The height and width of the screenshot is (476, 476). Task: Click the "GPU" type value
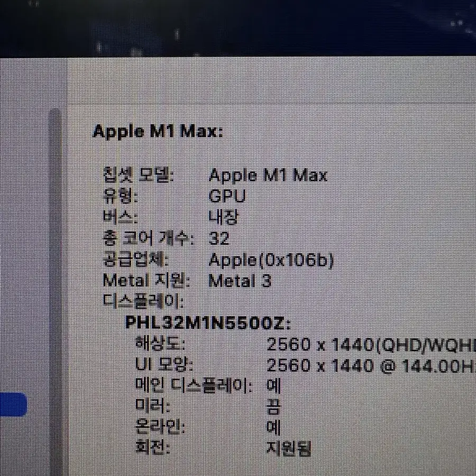click(227, 196)
